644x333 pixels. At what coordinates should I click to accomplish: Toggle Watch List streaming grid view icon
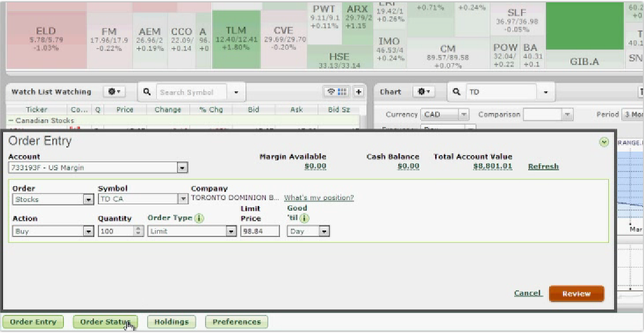[x=337, y=92]
